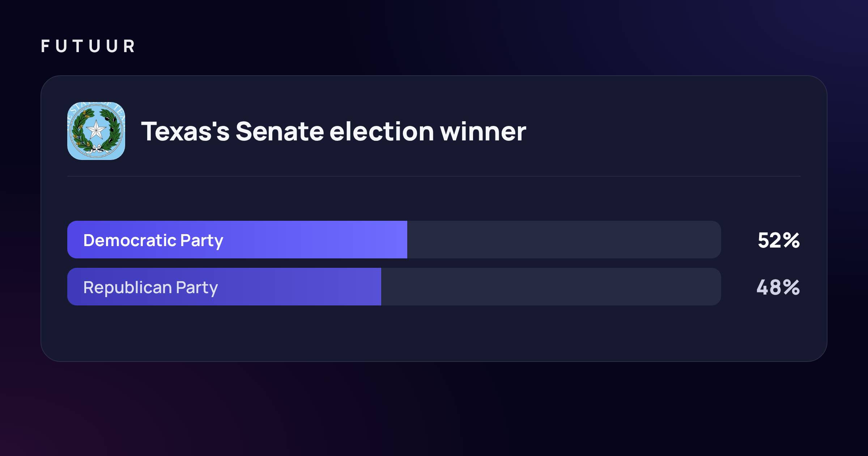Open the Texas's Senate election winner title
The width and height of the screenshot is (868, 456).
333,131
